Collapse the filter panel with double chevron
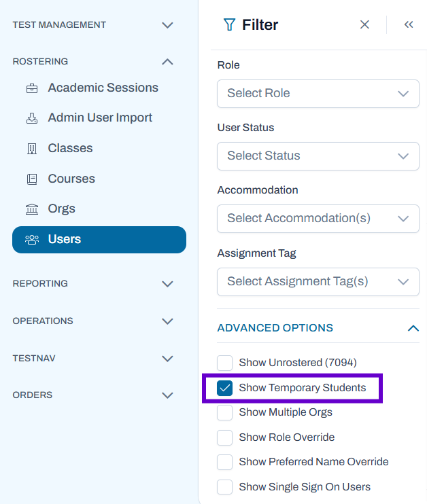Image resolution: width=427 pixels, height=504 pixels. tap(409, 24)
